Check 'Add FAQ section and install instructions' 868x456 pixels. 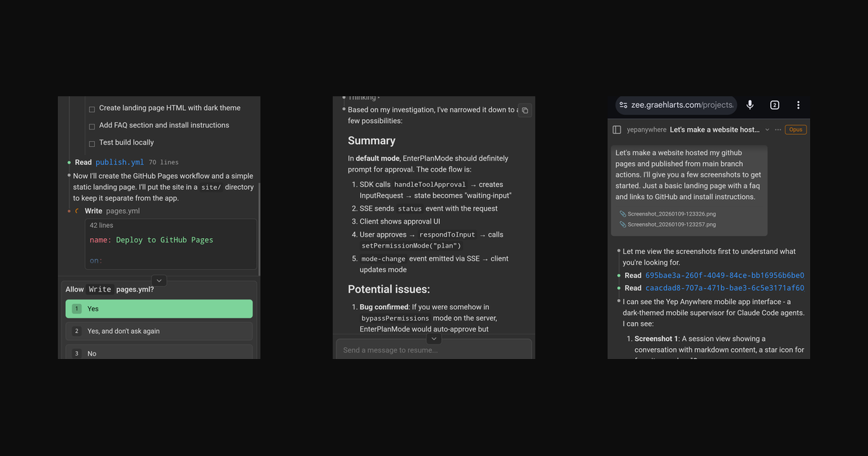pos(92,127)
